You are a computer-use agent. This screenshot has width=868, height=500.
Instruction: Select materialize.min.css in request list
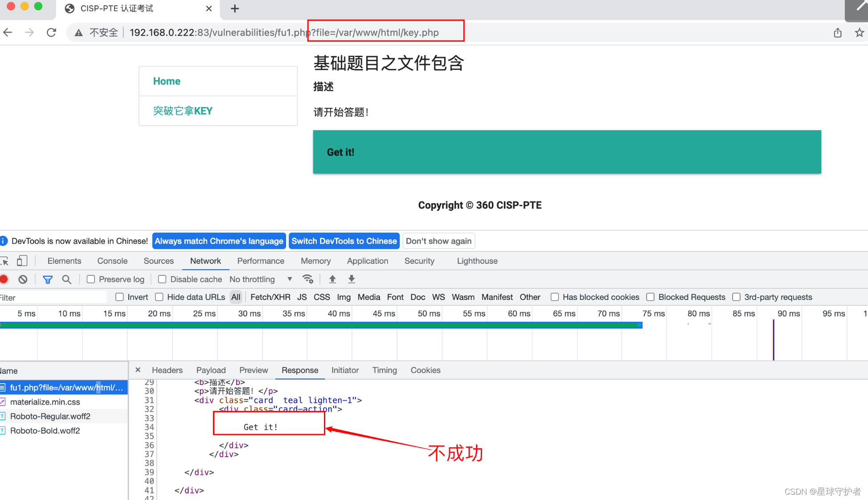tap(45, 402)
